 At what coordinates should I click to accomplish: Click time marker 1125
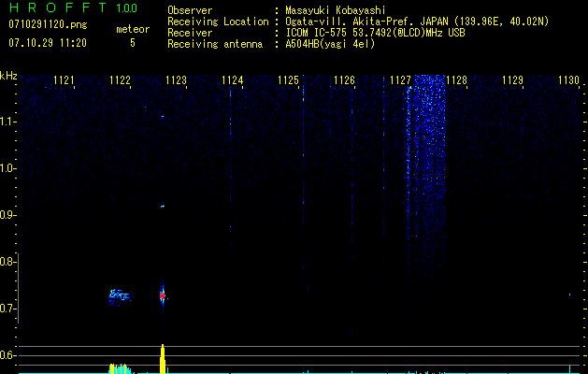tap(288, 80)
